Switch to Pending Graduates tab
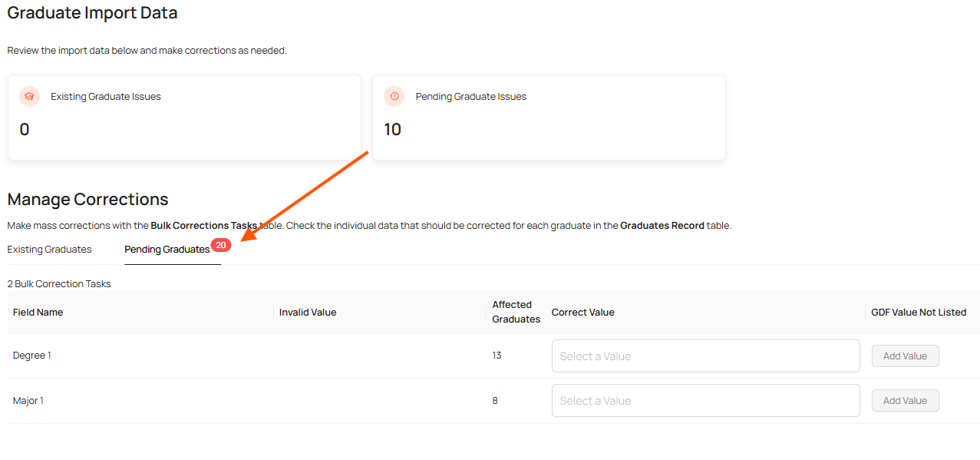 167,250
